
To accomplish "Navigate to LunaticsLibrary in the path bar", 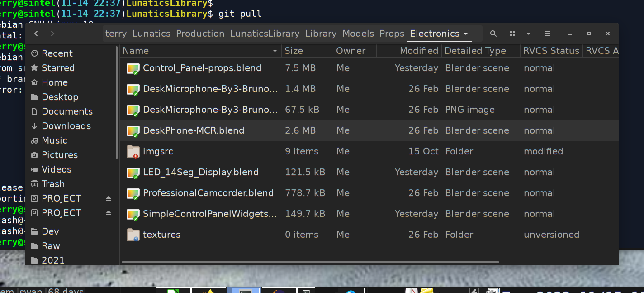I will pyautogui.click(x=265, y=34).
